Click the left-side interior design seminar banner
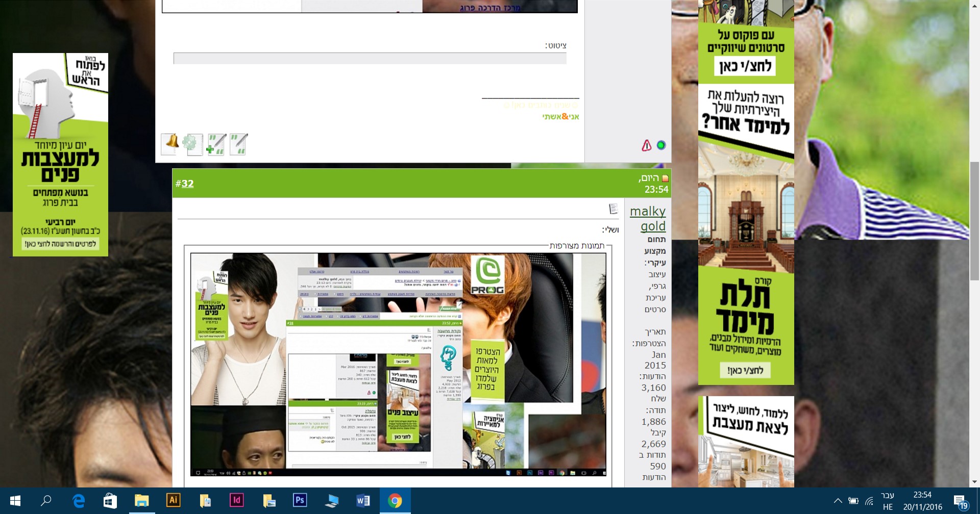 [60, 155]
